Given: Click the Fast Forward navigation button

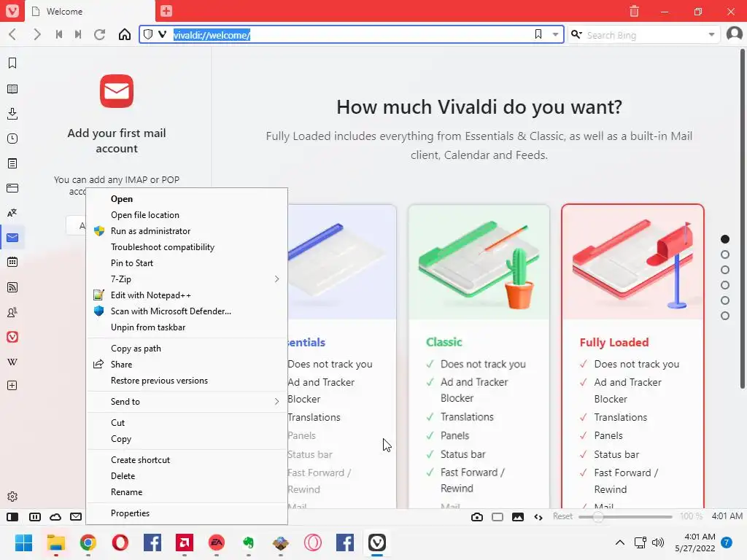Looking at the screenshot, I should tap(78, 34).
